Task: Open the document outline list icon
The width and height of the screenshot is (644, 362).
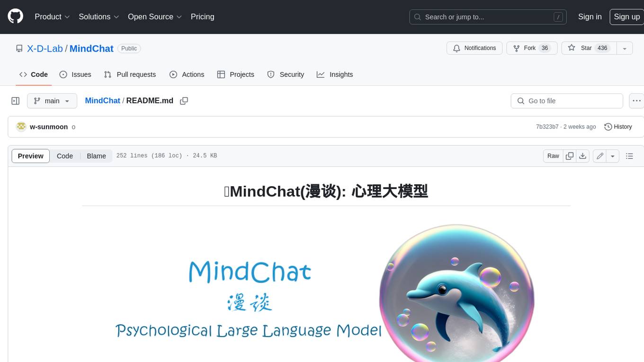Action: (629, 156)
